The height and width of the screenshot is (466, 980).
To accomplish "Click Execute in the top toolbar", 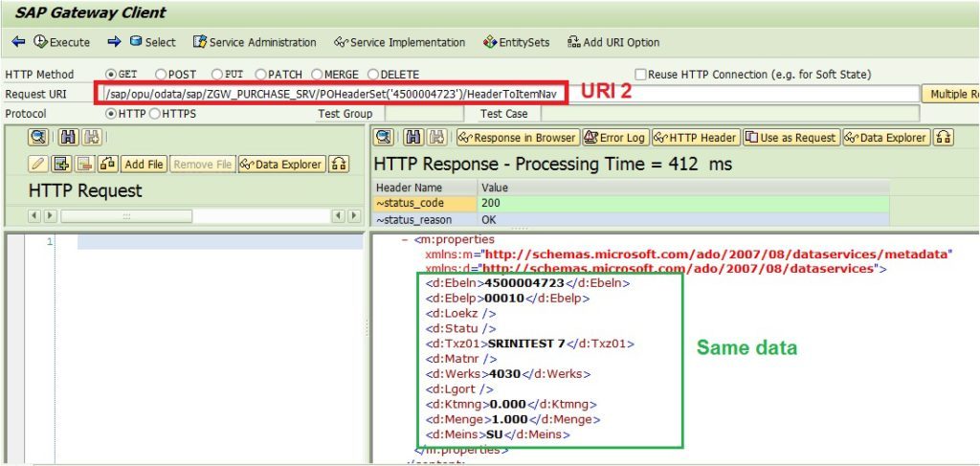I will [x=62, y=42].
